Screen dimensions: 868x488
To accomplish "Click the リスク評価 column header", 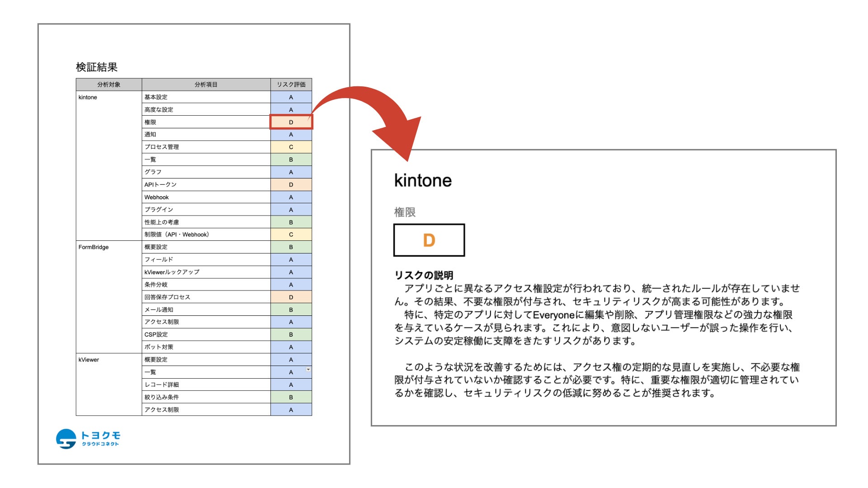I will pos(291,84).
